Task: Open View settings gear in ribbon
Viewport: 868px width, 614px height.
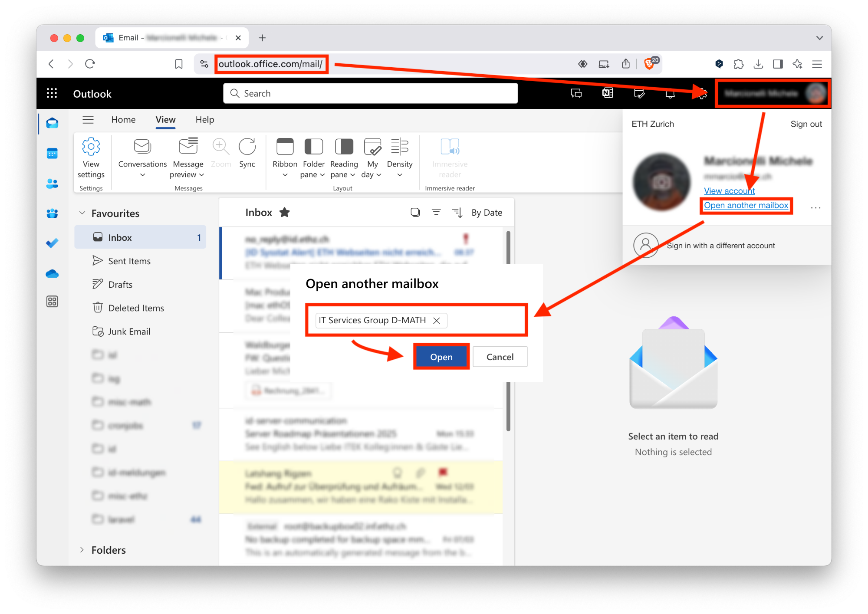Action: point(91,158)
